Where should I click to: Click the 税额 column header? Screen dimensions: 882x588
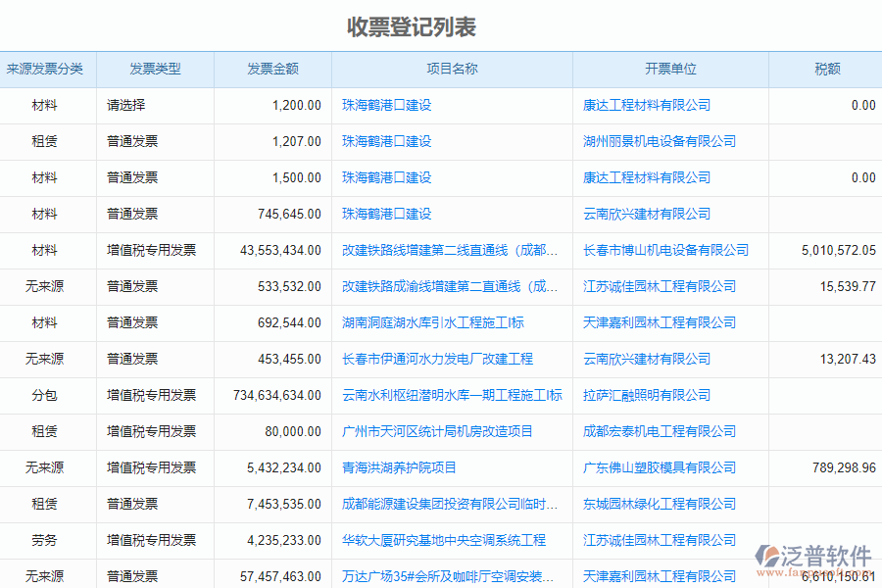pos(828,69)
